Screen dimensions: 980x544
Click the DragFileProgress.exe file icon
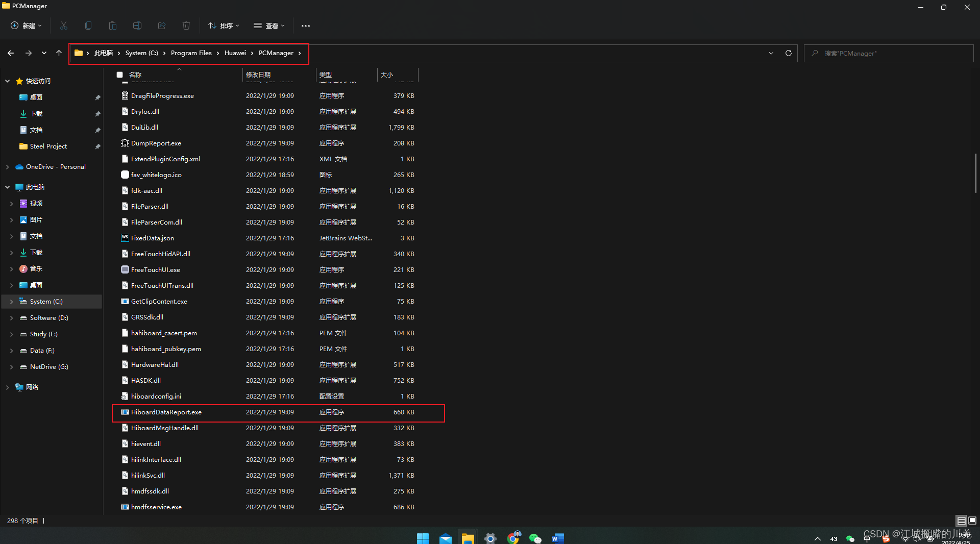[x=125, y=95]
